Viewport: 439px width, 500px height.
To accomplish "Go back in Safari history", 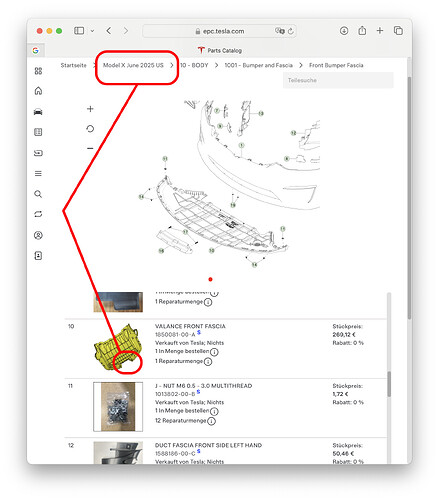I will (109, 31).
